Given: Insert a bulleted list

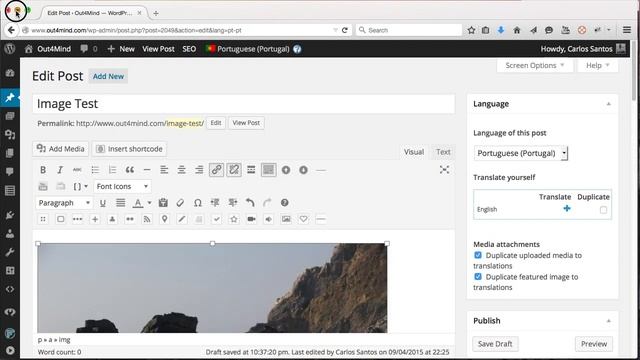Looking at the screenshot, I should [x=95, y=170].
